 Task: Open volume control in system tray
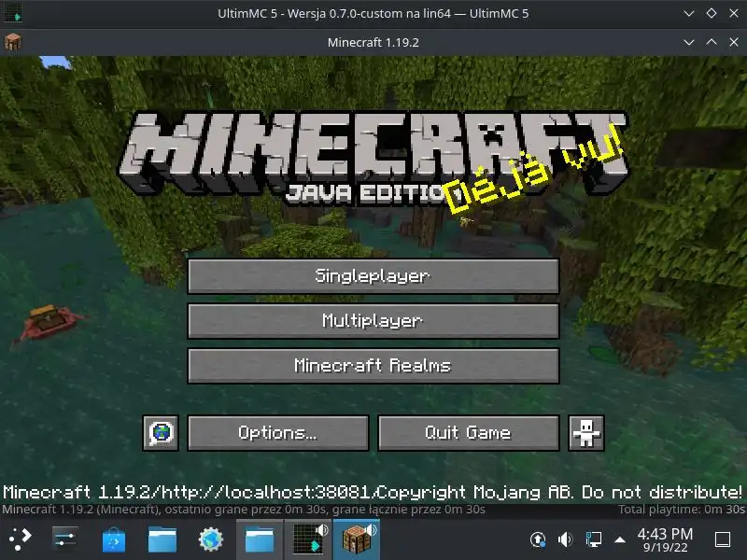tap(566, 539)
